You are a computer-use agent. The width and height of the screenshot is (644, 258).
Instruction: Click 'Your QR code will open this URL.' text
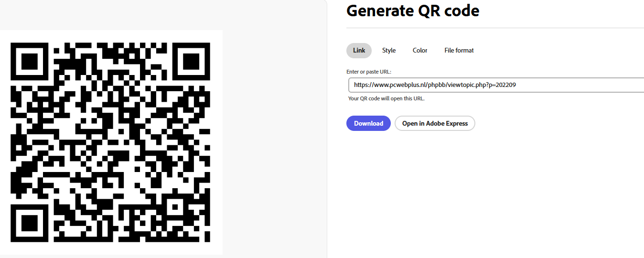pos(386,98)
